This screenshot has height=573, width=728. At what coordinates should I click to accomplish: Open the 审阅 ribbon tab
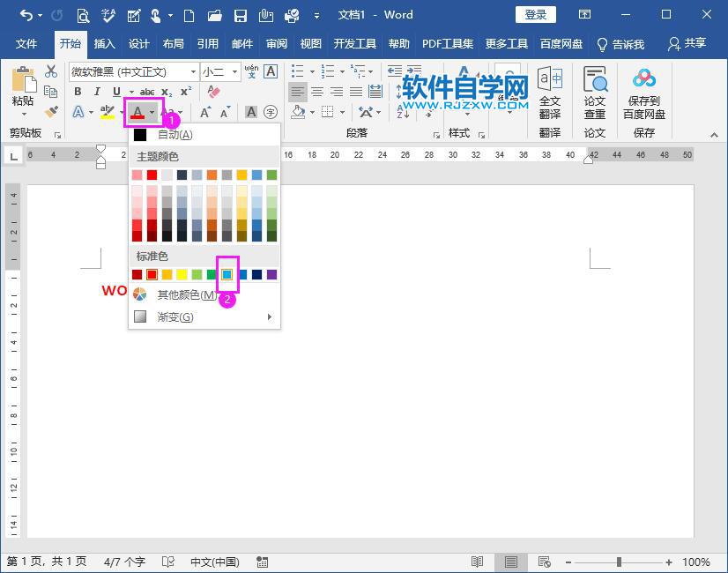pyautogui.click(x=276, y=43)
